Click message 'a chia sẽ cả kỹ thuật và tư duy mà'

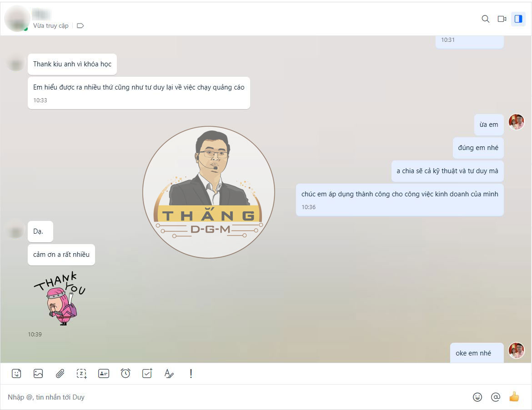(x=447, y=171)
